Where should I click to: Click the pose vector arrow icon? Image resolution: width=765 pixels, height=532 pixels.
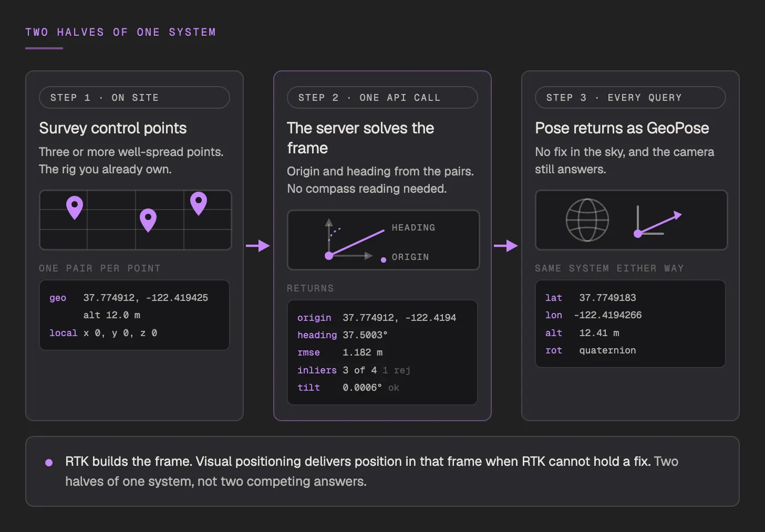[658, 222]
